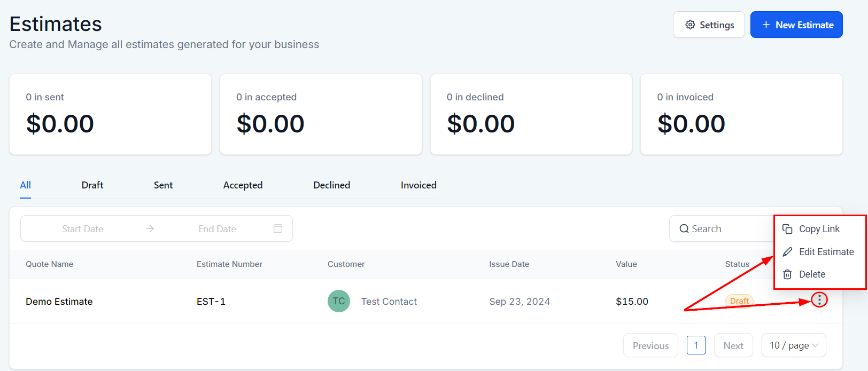Click the copy icon beside Copy Link
Screen dimensions: 868x371
(787, 229)
